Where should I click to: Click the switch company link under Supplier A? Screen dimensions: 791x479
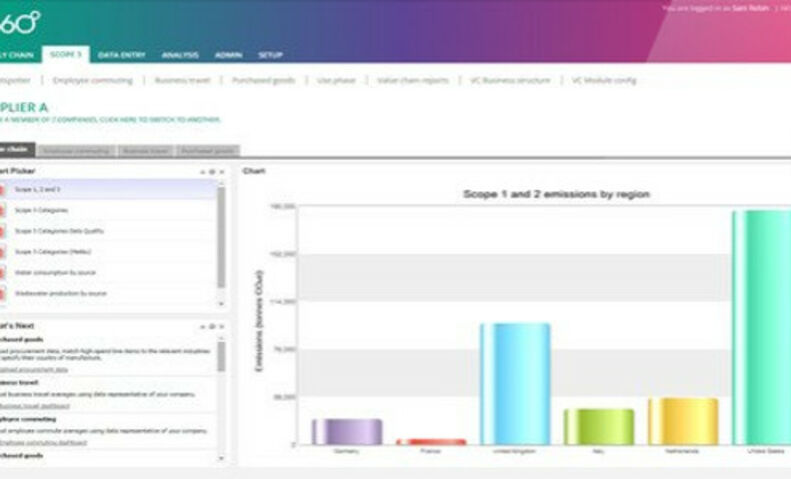click(110, 120)
